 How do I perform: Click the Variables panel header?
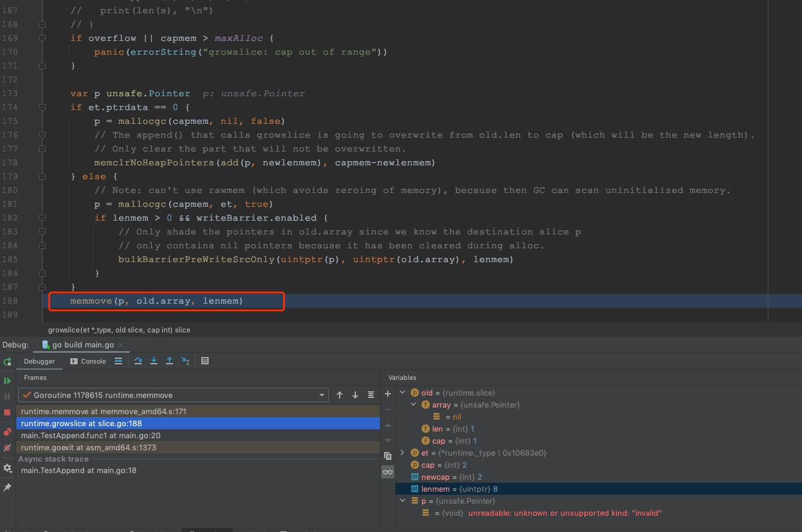(x=402, y=378)
